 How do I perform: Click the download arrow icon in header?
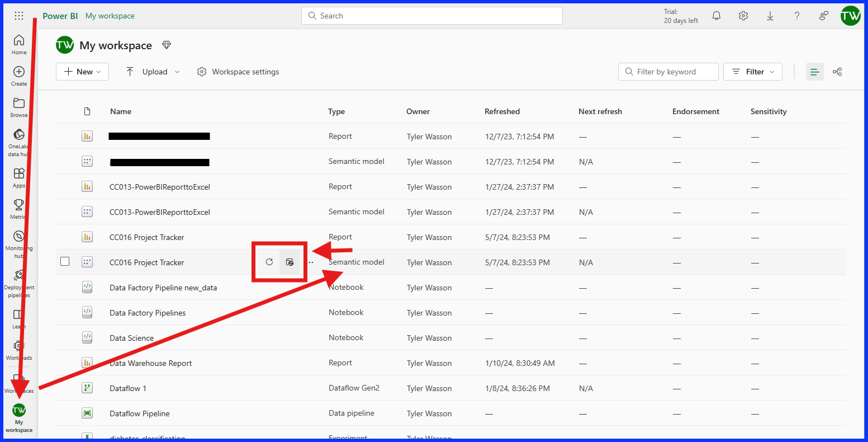pyautogui.click(x=770, y=16)
